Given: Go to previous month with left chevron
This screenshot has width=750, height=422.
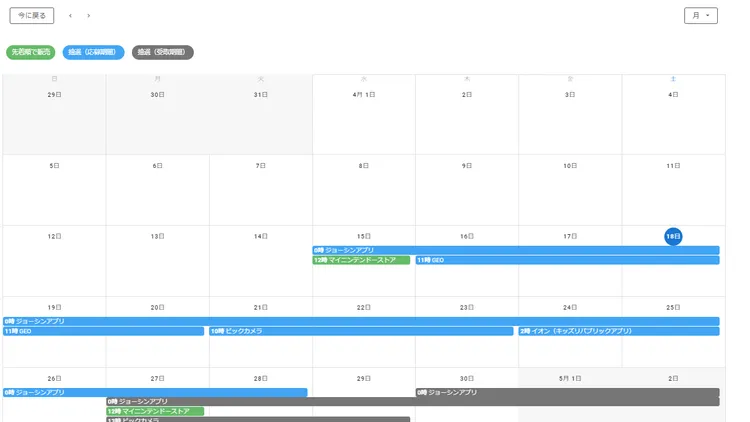Looking at the screenshot, I should 70,16.
